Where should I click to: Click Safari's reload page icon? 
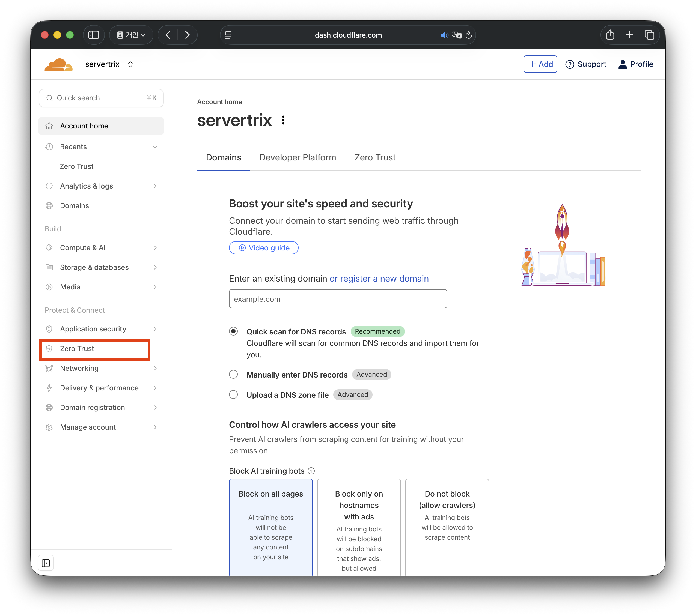tap(469, 35)
